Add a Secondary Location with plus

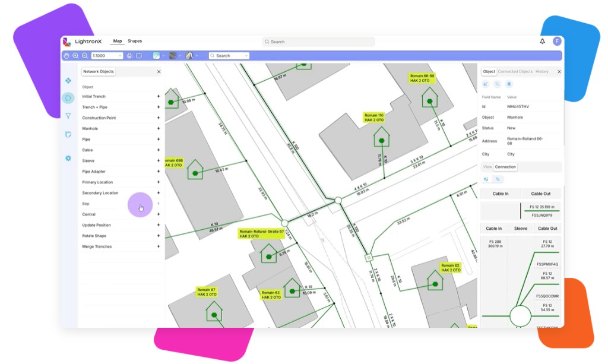pos(158,192)
